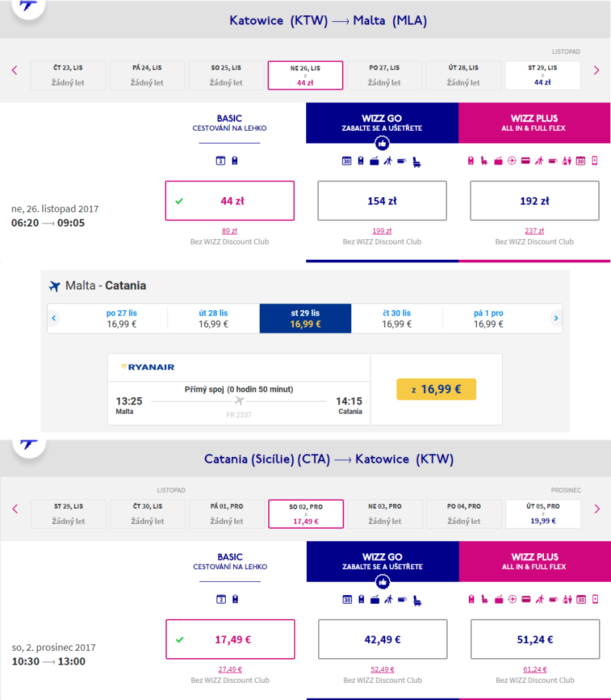The height and width of the screenshot is (700, 611).
Task: Show later dates in the Malta–Catania date strip
Action: coord(556,319)
